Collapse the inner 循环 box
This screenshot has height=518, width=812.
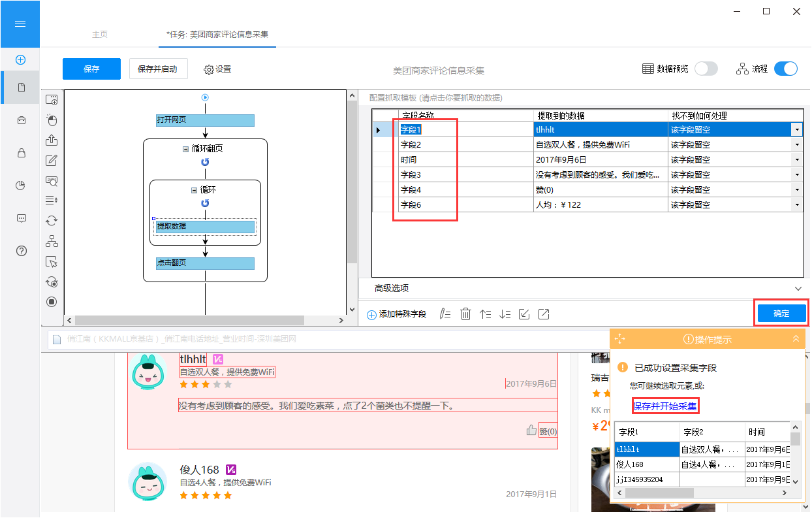pyautogui.click(x=194, y=190)
